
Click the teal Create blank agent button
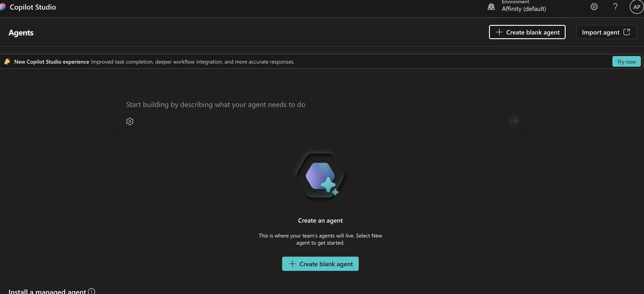pos(320,264)
